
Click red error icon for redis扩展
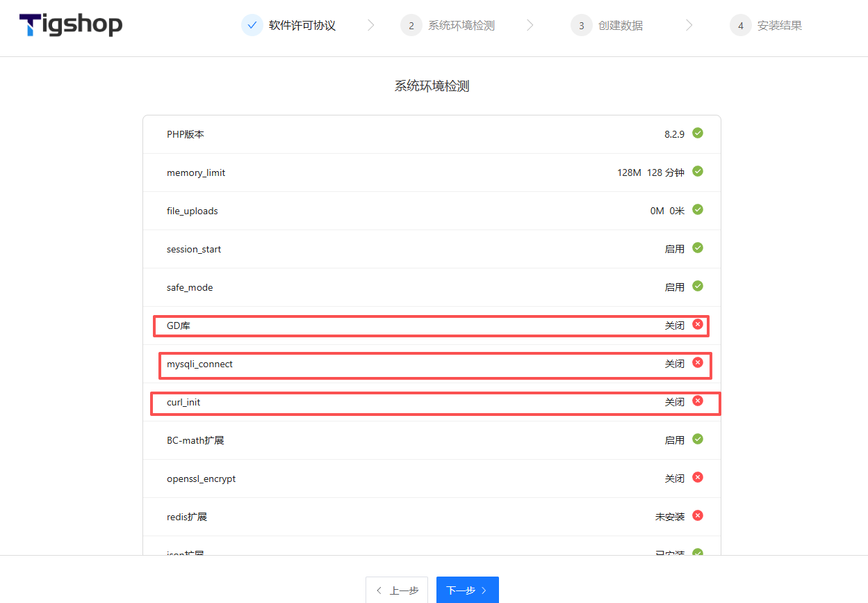(698, 515)
